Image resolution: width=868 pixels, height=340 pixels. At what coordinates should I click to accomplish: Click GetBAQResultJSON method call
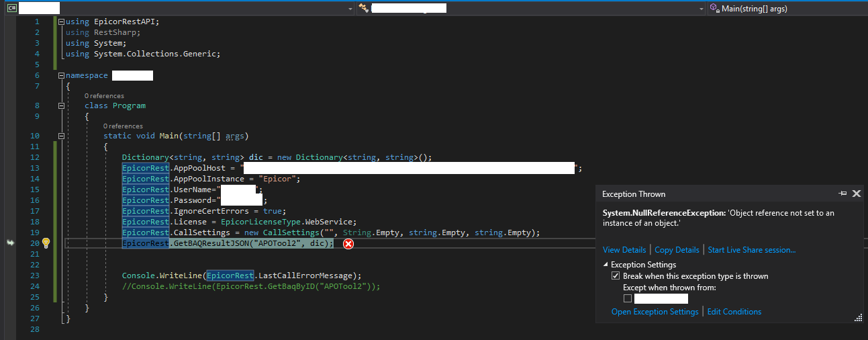click(211, 243)
